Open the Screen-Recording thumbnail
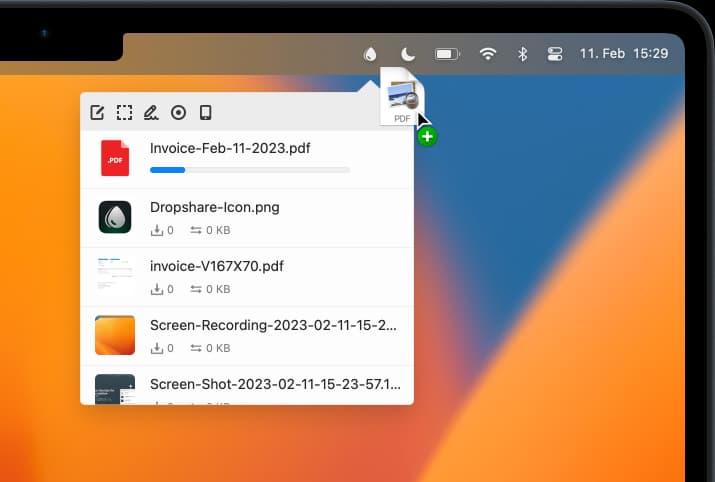 pyautogui.click(x=115, y=335)
